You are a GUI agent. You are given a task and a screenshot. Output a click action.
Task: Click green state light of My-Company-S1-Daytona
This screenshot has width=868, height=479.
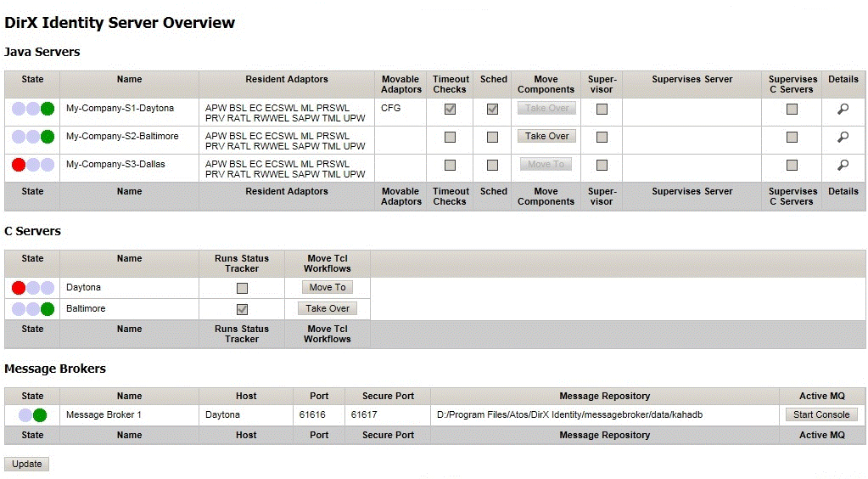click(48, 109)
